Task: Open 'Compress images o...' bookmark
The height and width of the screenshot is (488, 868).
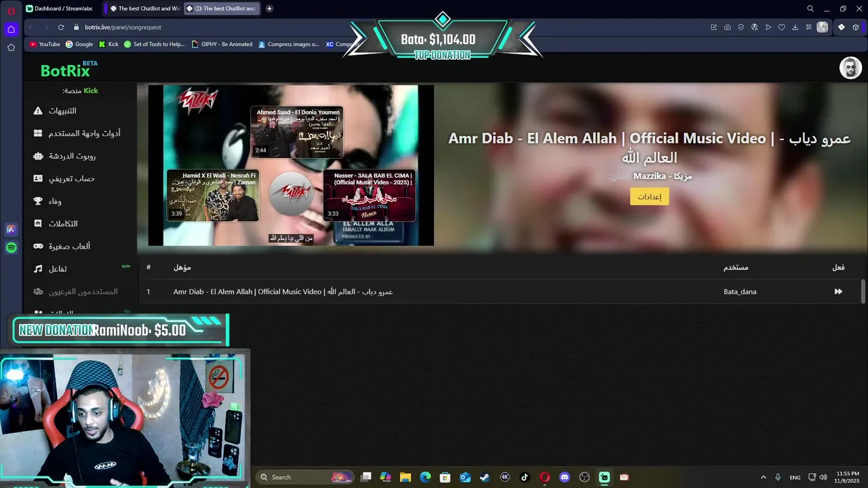Action: click(x=288, y=44)
